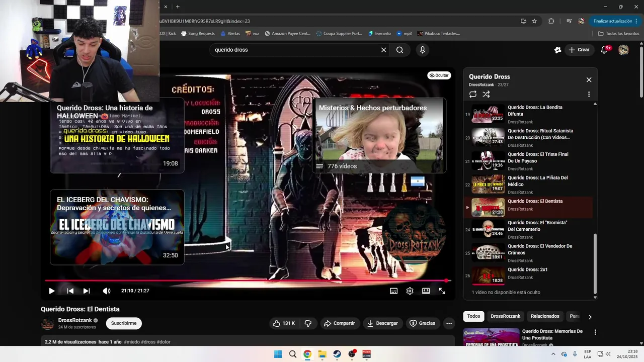Open video settings gear icon

click(x=410, y=291)
